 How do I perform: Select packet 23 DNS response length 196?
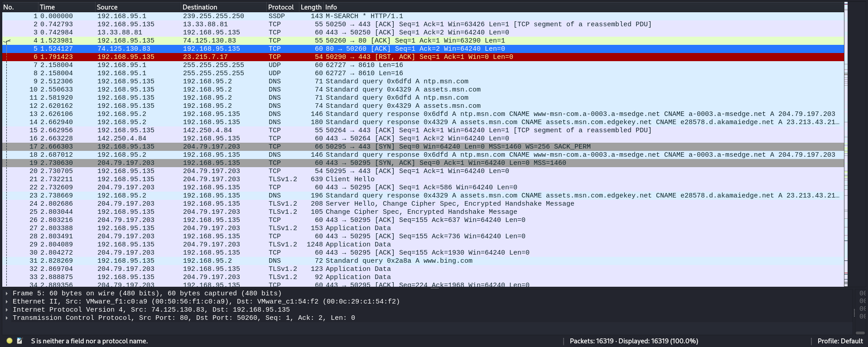(423, 195)
